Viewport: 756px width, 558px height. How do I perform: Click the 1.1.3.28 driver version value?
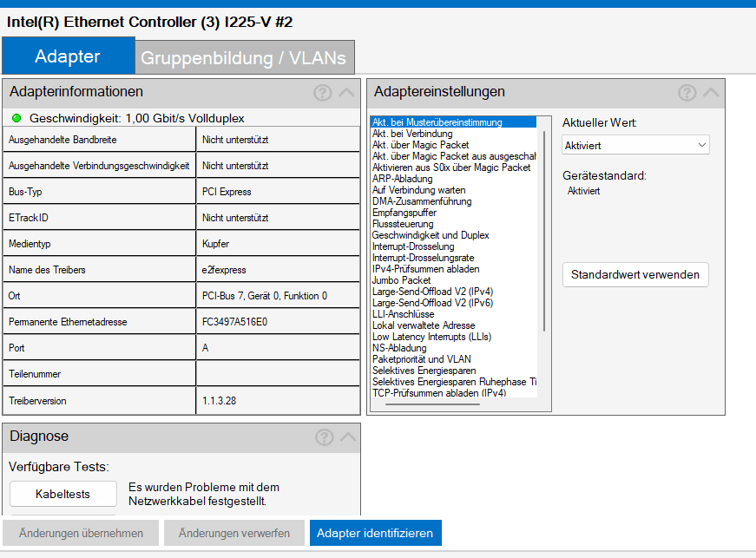(219, 401)
